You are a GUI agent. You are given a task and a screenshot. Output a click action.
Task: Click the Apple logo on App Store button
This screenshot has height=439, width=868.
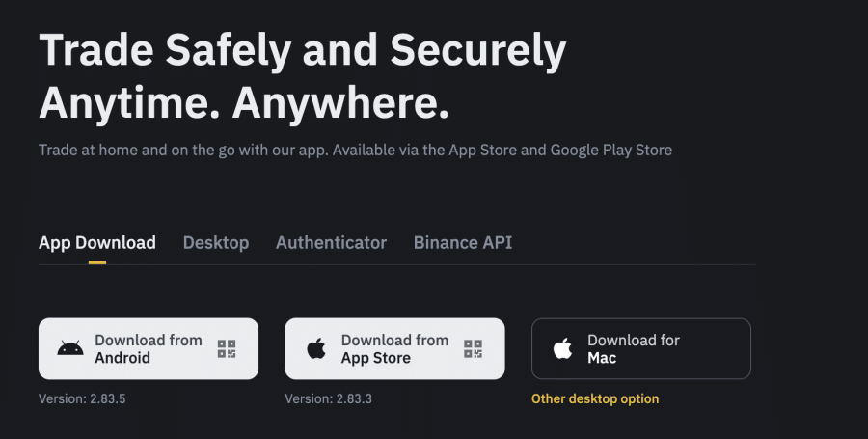pos(316,349)
